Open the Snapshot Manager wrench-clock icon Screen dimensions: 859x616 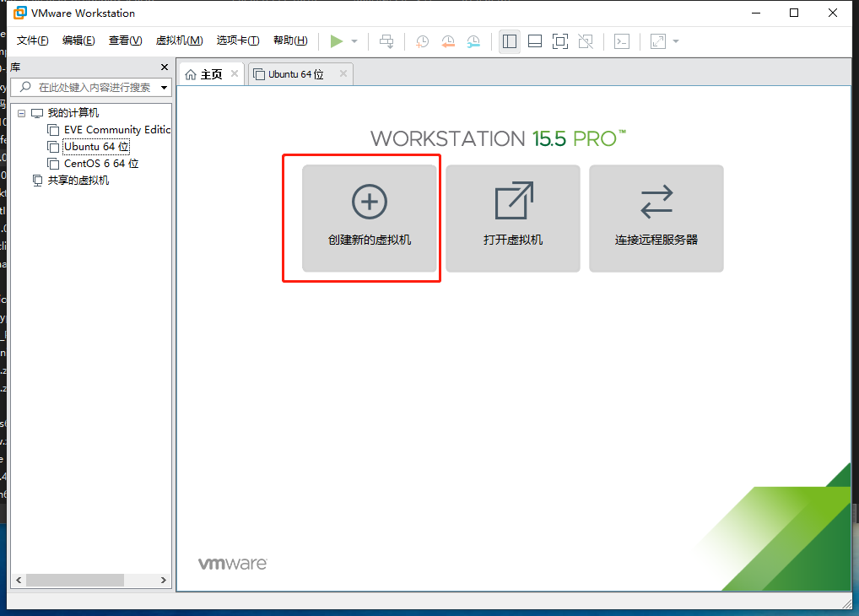pyautogui.click(x=473, y=41)
